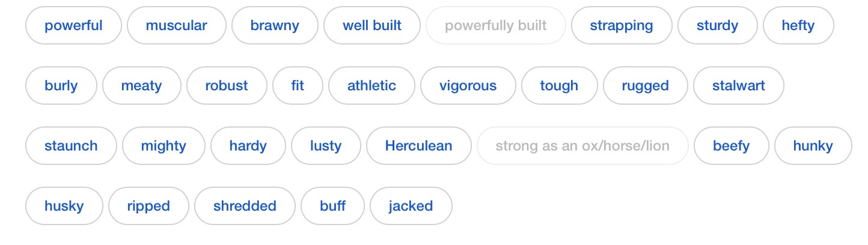The width and height of the screenshot is (868, 245).
Task: Open the "vigorous" synonym link
Action: click(x=468, y=85)
